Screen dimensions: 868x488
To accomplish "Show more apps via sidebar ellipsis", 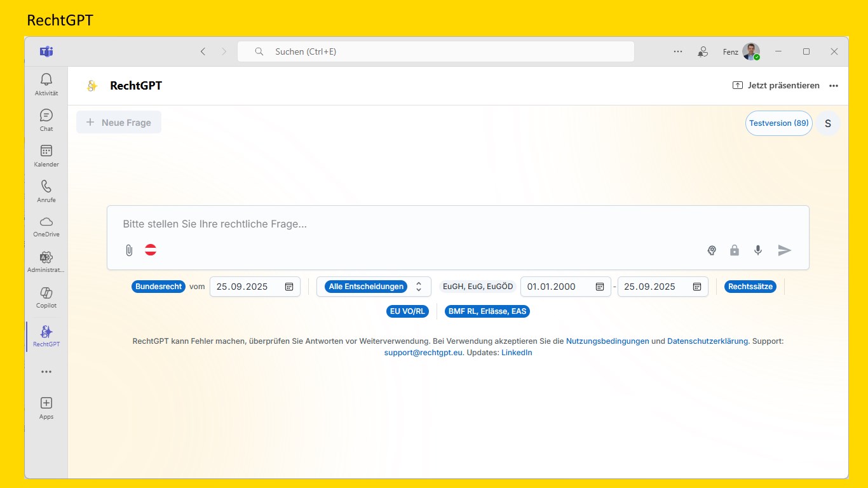I will (46, 372).
